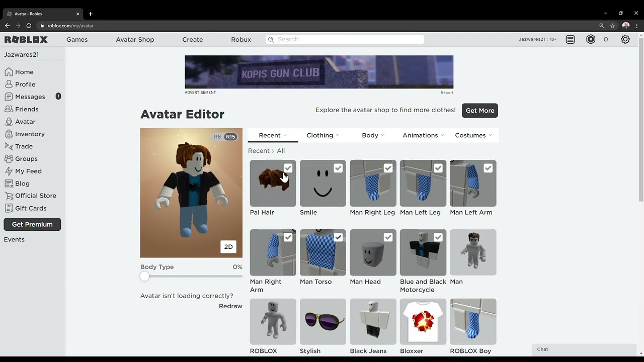The height and width of the screenshot is (362, 644).
Task: Uncheck the Man Right Arm item
Action: (288, 237)
